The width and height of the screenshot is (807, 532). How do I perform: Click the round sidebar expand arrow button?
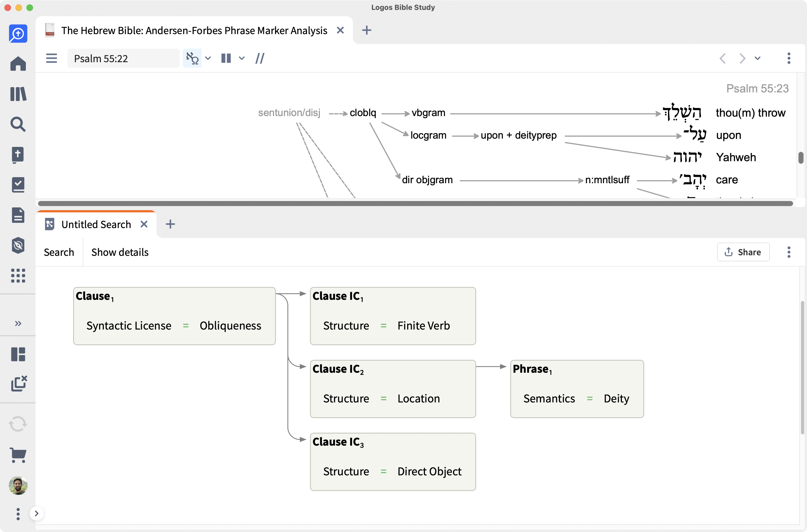(37, 513)
